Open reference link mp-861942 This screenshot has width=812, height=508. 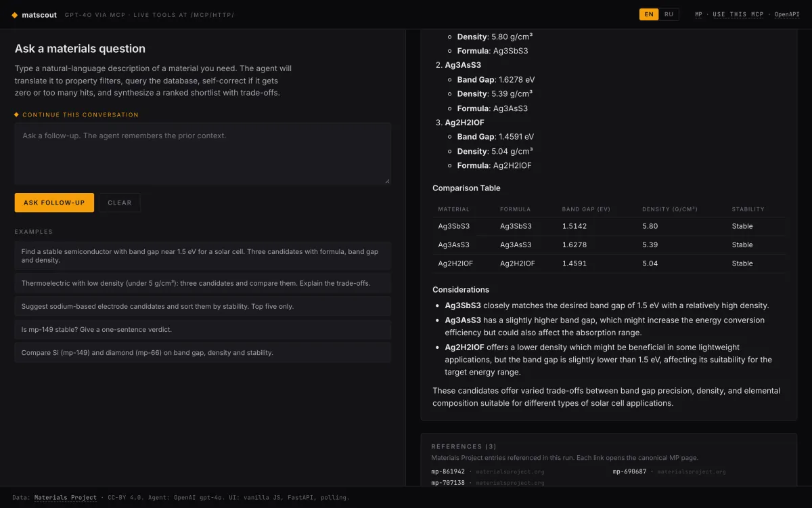click(x=448, y=471)
